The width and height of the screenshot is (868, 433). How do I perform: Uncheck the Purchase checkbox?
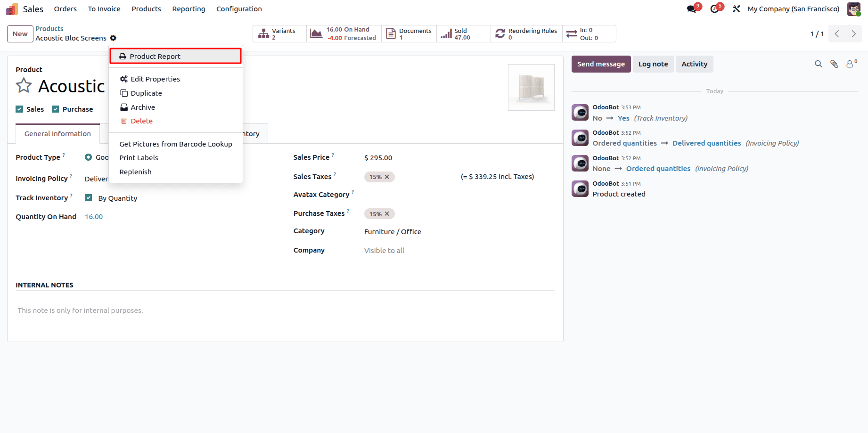tap(57, 109)
